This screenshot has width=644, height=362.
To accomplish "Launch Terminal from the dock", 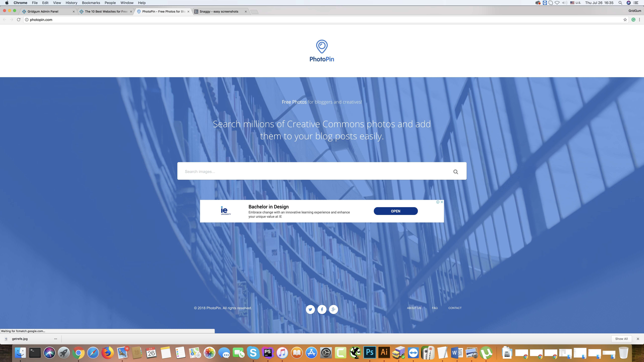I will (35, 353).
